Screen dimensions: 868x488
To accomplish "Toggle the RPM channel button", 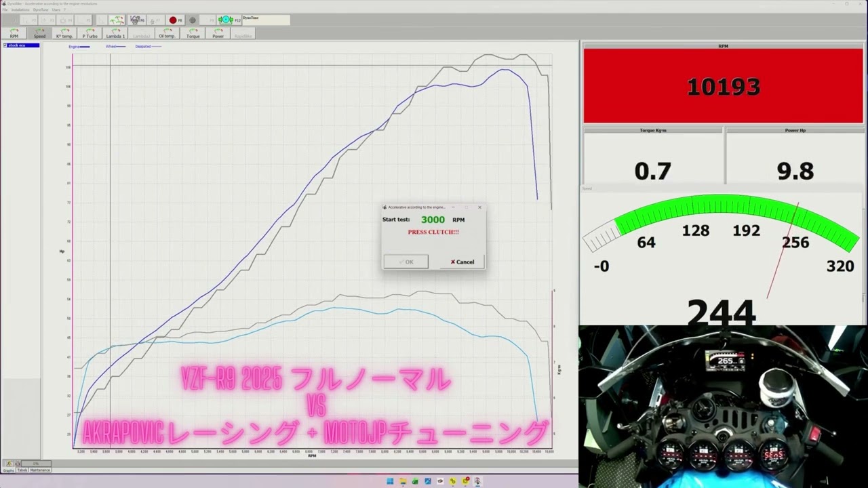I will click(x=14, y=33).
